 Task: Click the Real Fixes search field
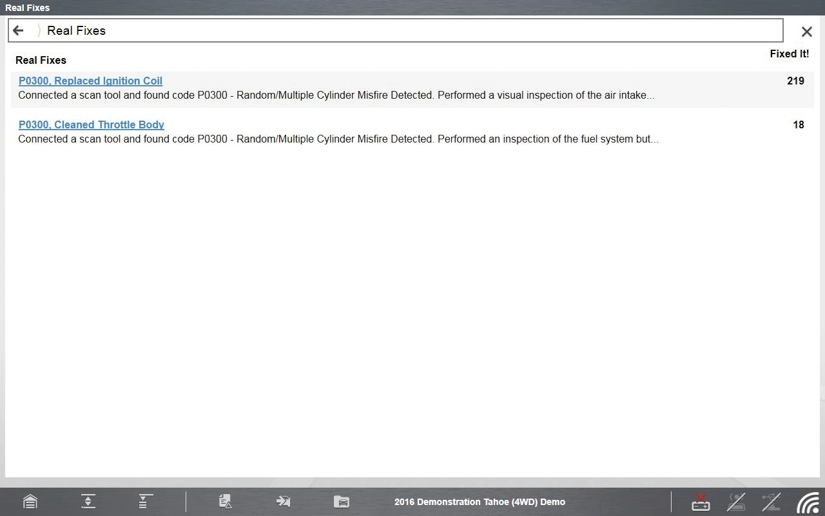(400, 31)
